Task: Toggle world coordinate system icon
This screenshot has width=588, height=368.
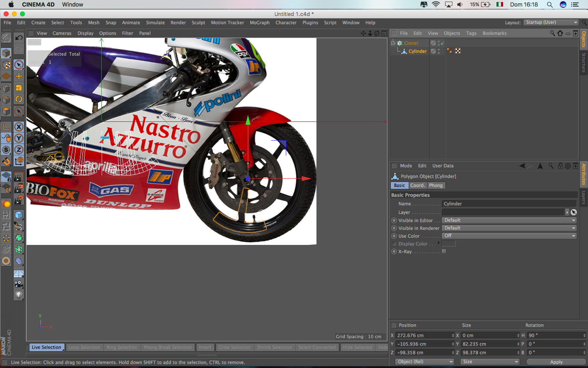Action: pyautogui.click(x=19, y=161)
